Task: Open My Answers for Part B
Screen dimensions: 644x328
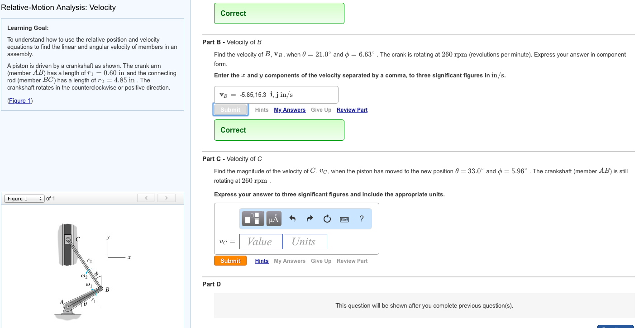Action: tap(290, 109)
